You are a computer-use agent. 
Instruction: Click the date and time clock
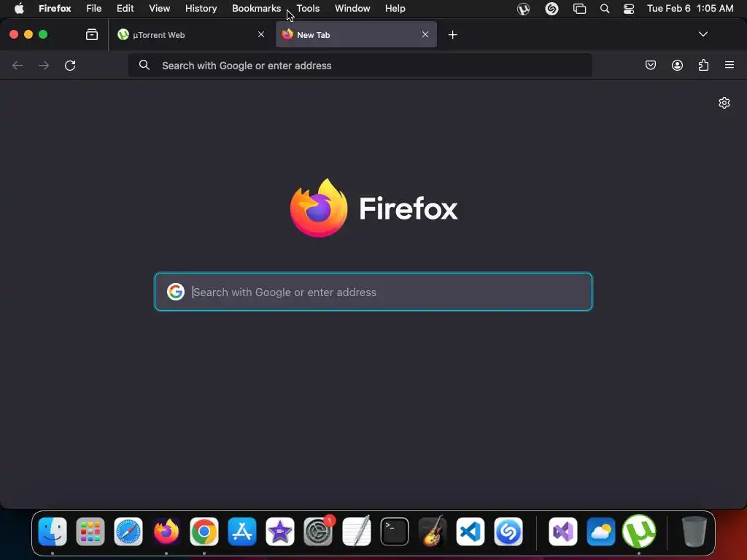coord(690,9)
